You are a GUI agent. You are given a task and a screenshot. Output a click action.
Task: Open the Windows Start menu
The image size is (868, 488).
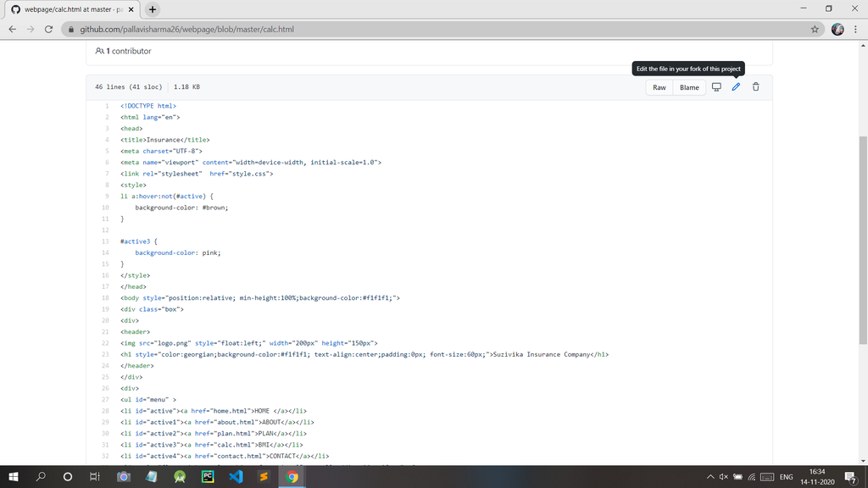tap(14, 476)
